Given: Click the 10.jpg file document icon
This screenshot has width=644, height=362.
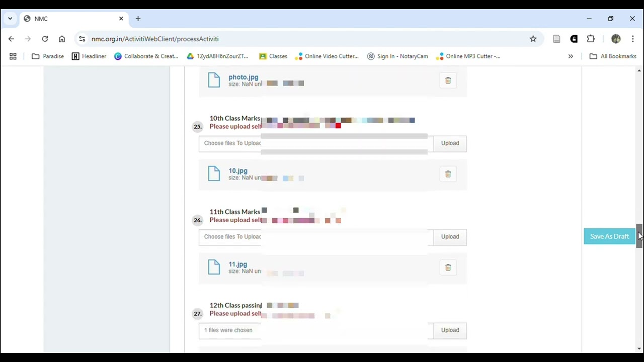Looking at the screenshot, I should 214,173.
